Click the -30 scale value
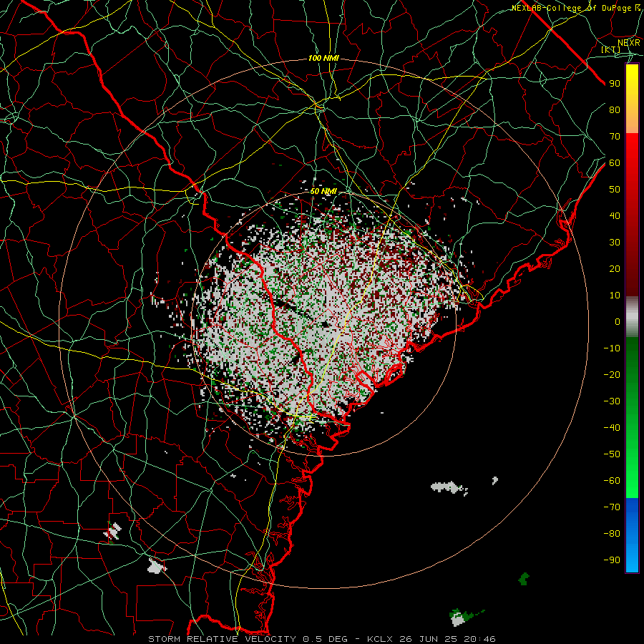The image size is (644, 644). click(612, 401)
